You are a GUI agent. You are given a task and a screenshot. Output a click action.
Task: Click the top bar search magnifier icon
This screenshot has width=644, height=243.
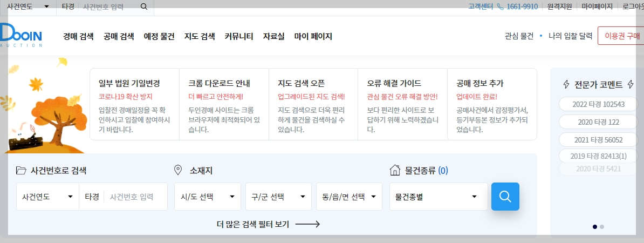coord(144,6)
